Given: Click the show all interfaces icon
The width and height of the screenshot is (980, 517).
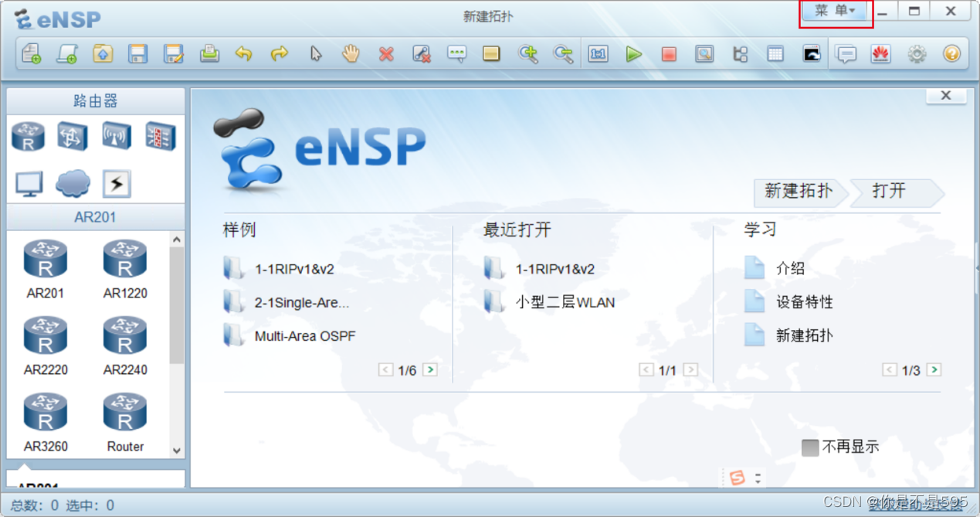Looking at the screenshot, I should coord(740,54).
